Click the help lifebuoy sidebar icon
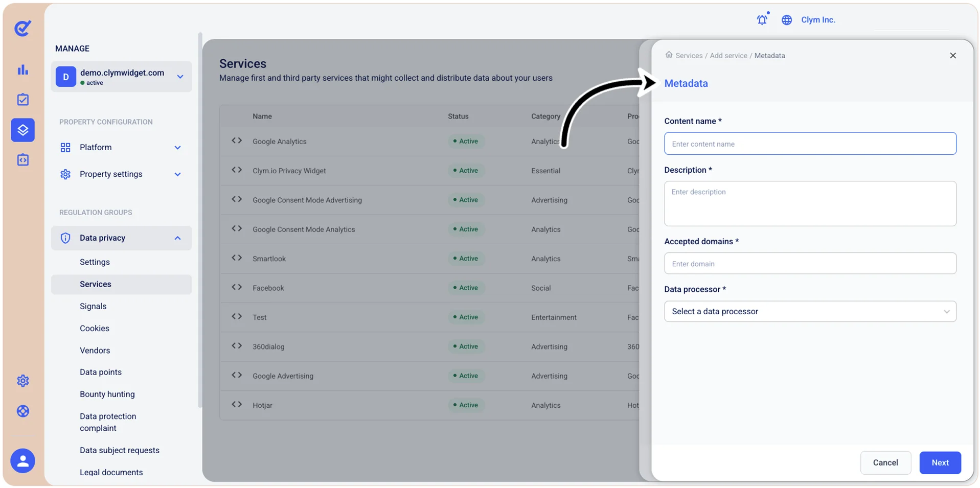980x488 pixels. 22,411
